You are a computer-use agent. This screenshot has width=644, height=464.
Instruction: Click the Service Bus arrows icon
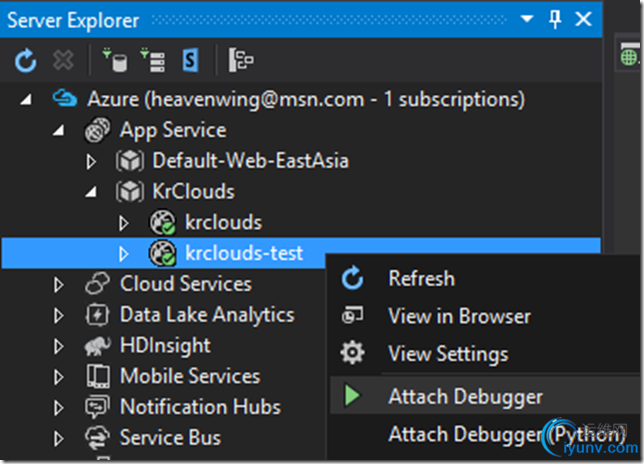(97, 438)
